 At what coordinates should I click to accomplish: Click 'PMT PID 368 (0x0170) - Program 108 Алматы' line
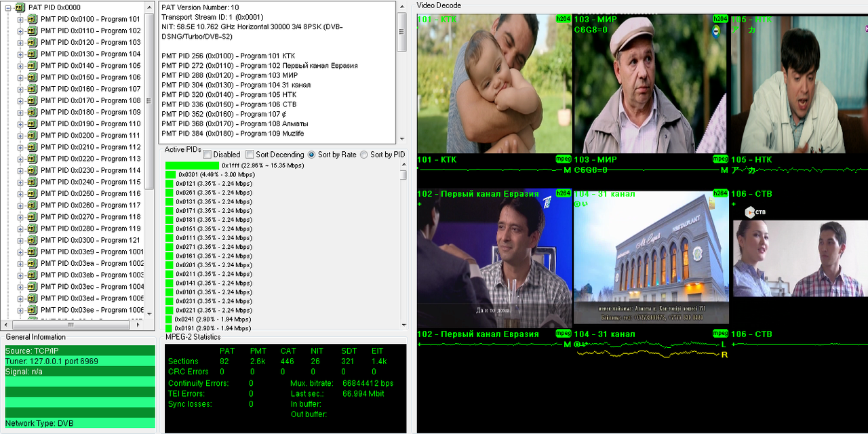pos(235,124)
